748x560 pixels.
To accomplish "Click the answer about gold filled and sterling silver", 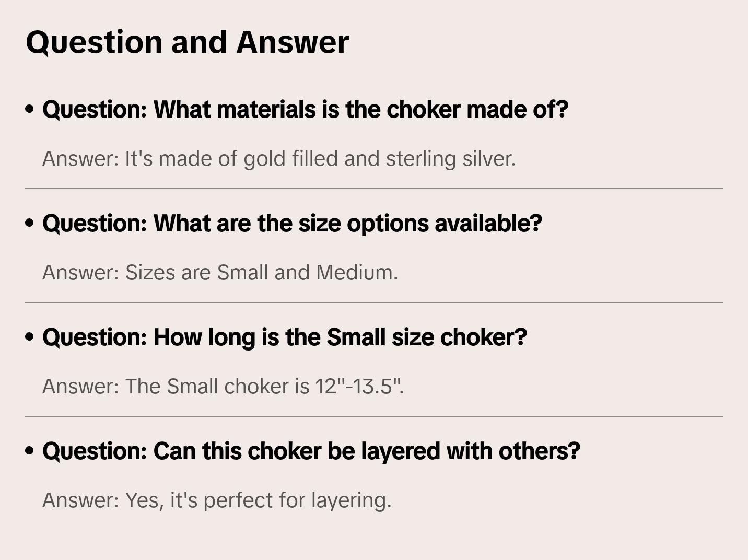I will (x=278, y=159).
